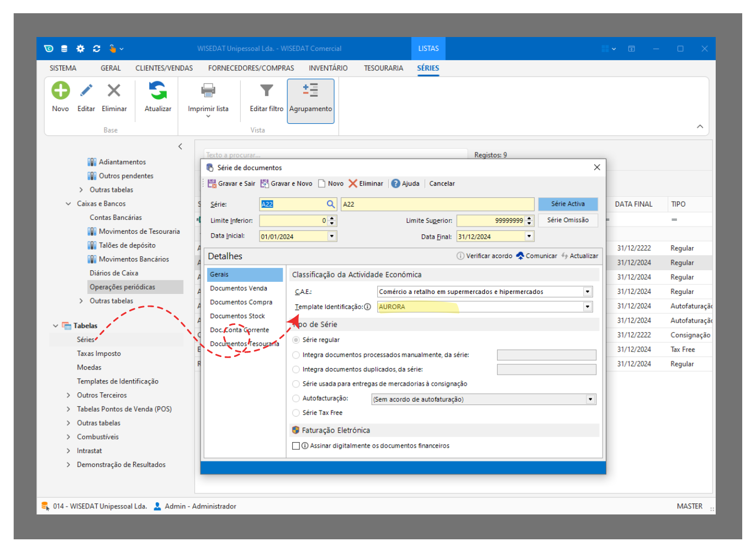
Task: Open the Editar filtro funnel tool
Action: tap(266, 91)
